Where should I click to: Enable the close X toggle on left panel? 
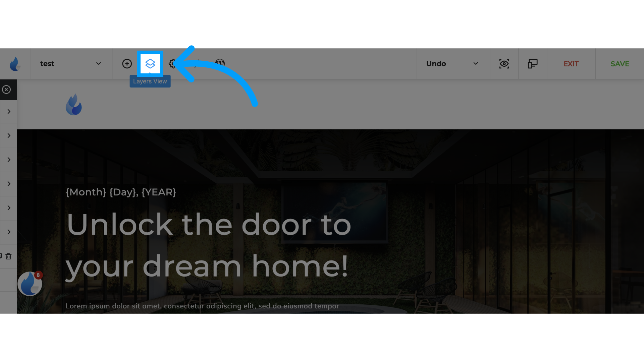pos(6,89)
